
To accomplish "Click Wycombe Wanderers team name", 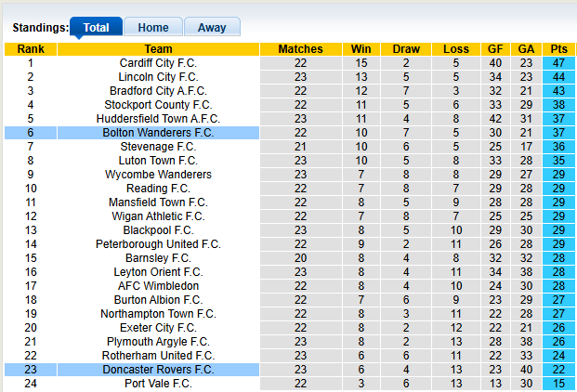I will [x=158, y=175].
